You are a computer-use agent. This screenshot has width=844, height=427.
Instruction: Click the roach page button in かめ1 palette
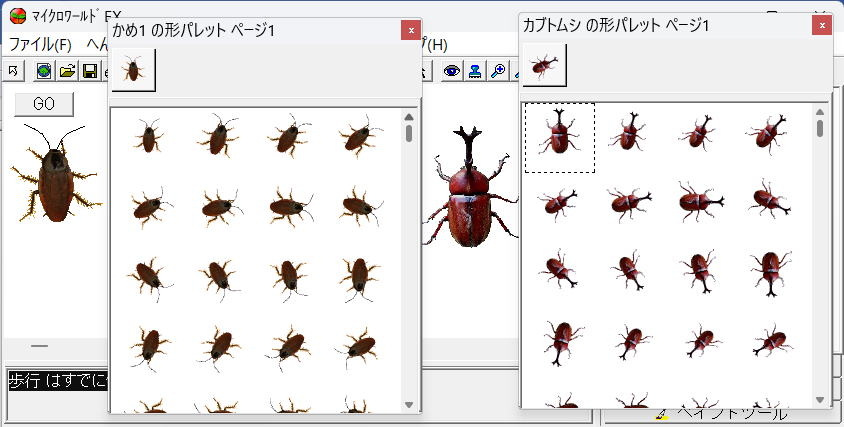133,70
